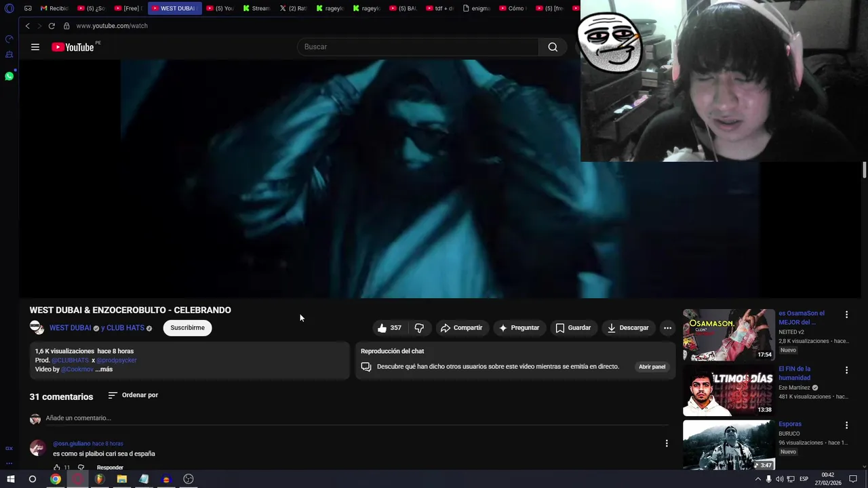Open the @osn.giuliano commenter profile

71,444
